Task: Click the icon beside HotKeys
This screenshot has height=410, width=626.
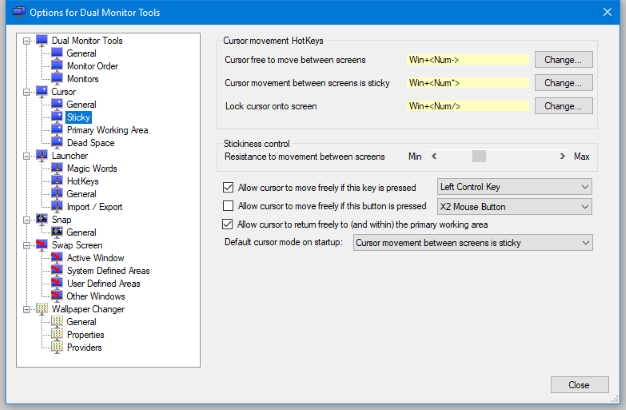Action: click(57, 181)
